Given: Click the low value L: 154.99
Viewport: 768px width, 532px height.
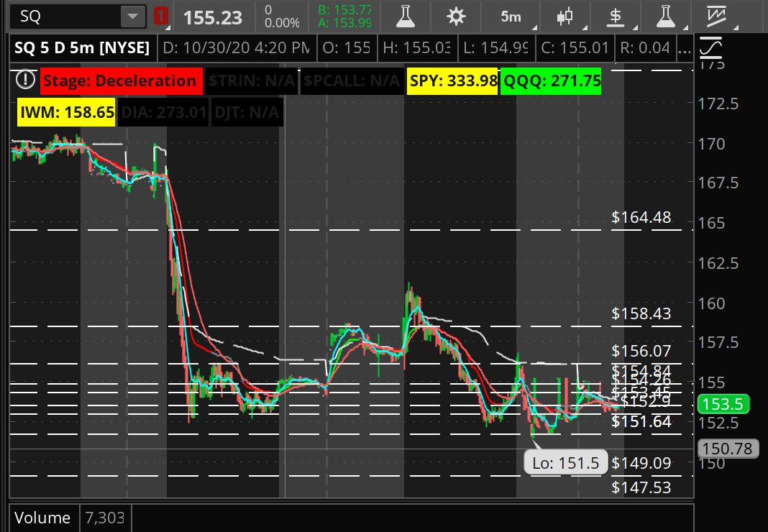Looking at the screenshot, I should (x=496, y=47).
